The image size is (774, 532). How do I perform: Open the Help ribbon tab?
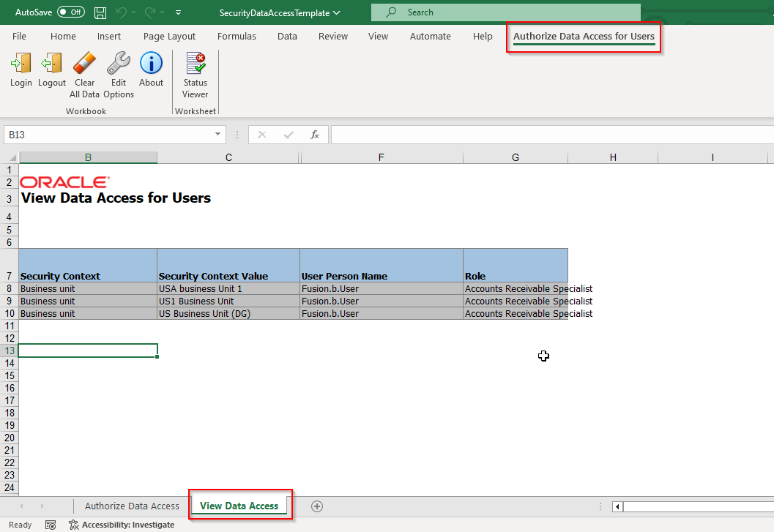483,36
